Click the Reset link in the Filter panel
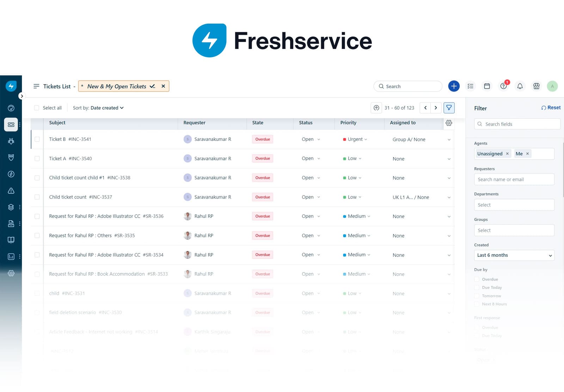 coord(551,107)
